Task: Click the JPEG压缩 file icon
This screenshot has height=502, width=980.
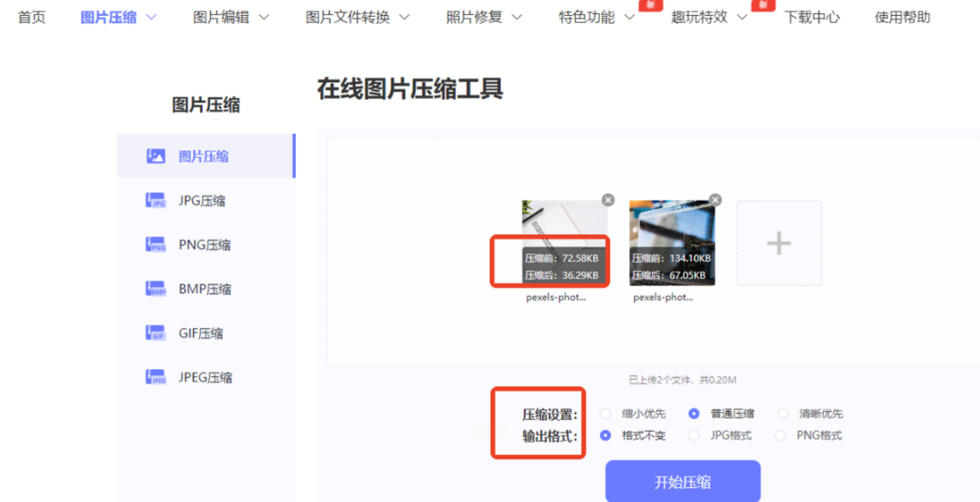Action: click(156, 377)
